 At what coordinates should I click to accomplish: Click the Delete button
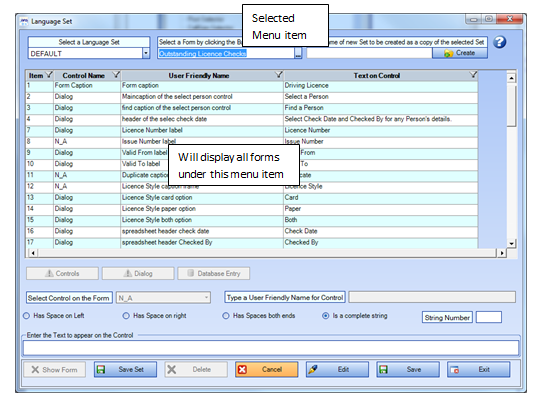pyautogui.click(x=196, y=369)
